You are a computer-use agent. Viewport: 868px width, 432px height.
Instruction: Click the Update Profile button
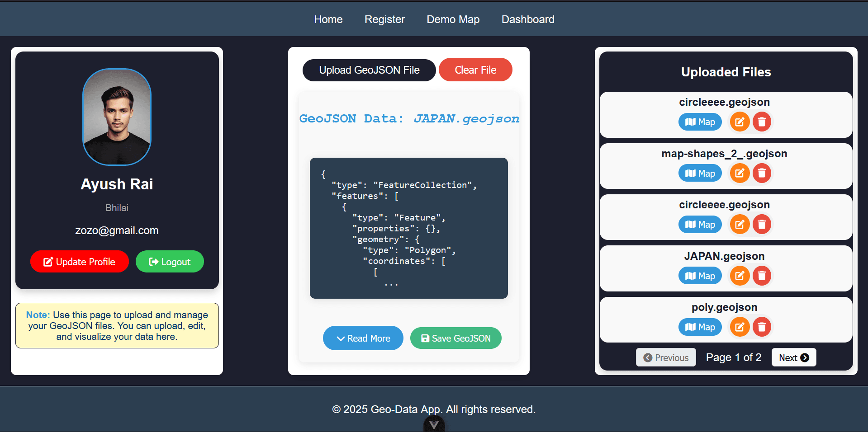pos(79,262)
